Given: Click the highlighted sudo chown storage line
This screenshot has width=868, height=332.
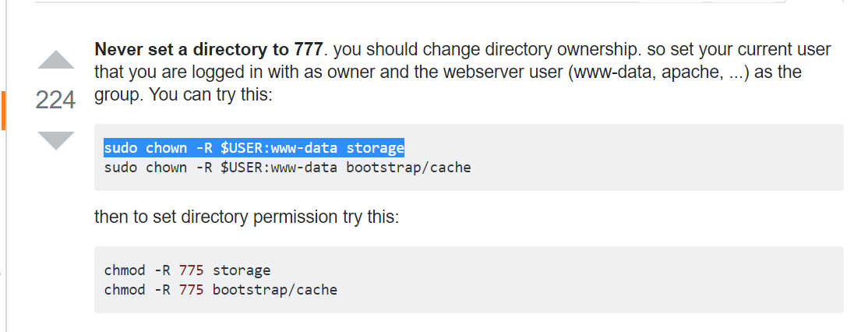Looking at the screenshot, I should click(254, 148).
